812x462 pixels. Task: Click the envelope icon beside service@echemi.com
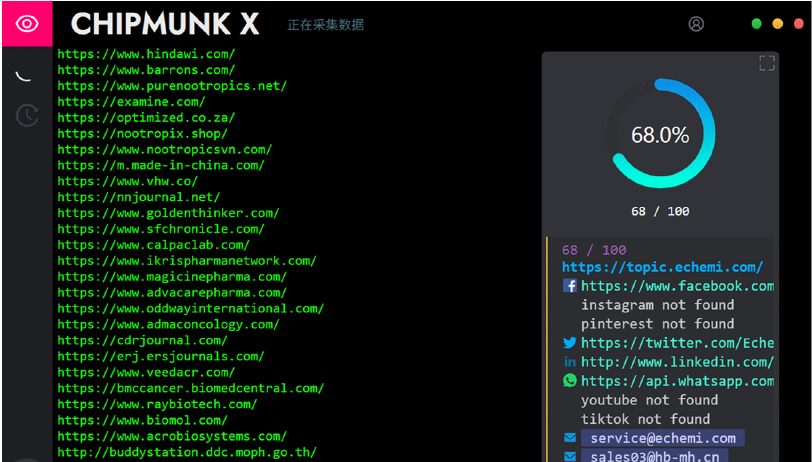point(570,438)
